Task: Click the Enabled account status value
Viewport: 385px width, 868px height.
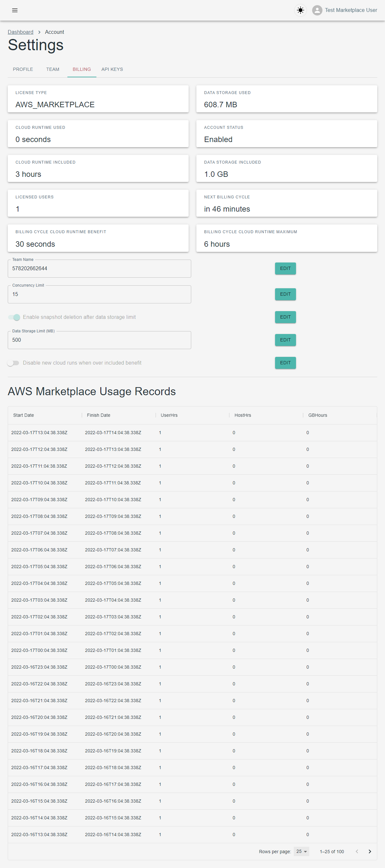Action: (x=218, y=139)
